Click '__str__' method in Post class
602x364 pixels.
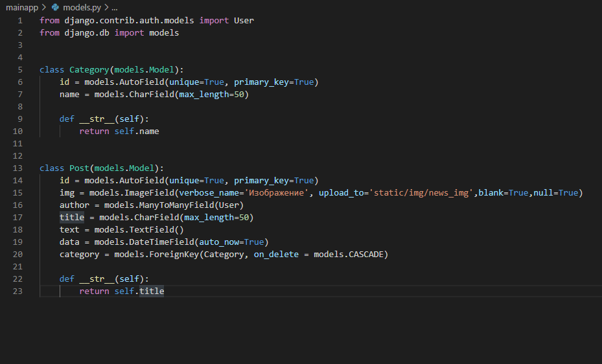(x=97, y=279)
